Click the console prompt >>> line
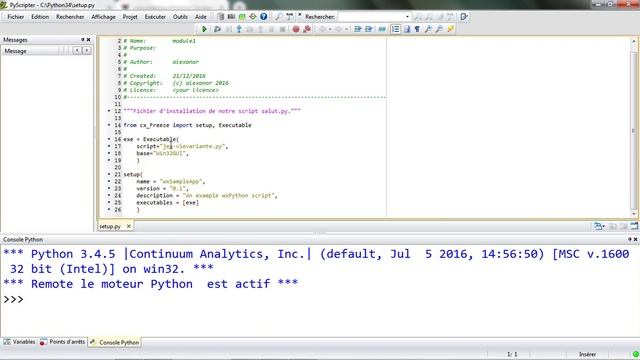This screenshot has width=640, height=360. [13, 299]
